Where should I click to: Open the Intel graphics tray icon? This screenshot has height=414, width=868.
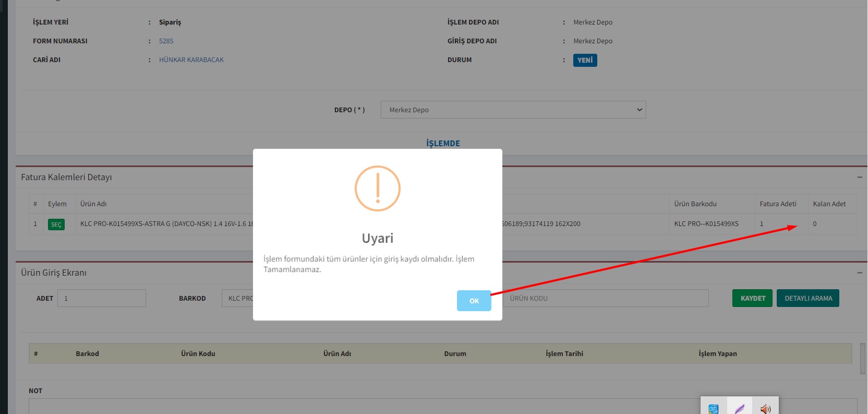714,409
